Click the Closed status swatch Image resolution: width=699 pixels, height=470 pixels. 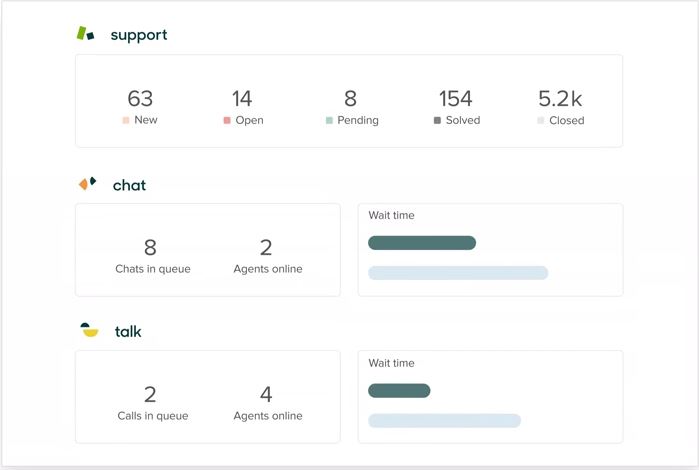coord(540,120)
